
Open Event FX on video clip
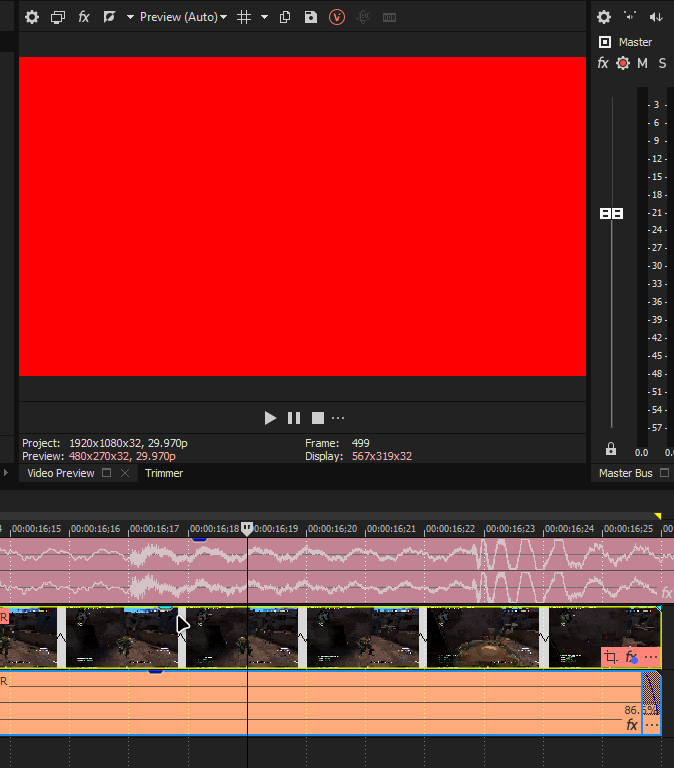[x=631, y=657]
